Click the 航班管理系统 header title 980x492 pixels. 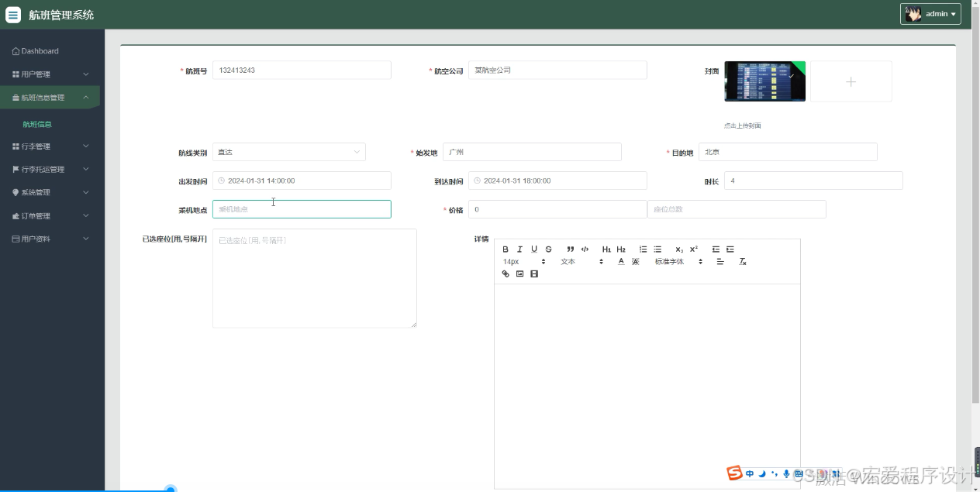click(61, 15)
